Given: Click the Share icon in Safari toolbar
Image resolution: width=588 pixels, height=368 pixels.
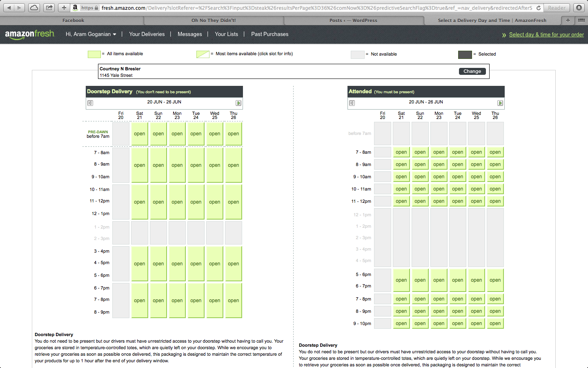Looking at the screenshot, I should click(49, 8).
